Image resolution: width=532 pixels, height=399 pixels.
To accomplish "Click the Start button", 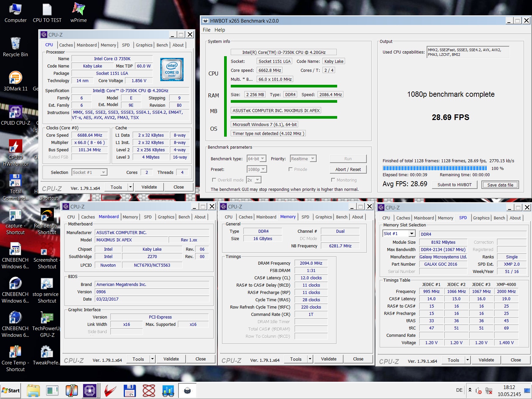I will [x=11, y=391].
